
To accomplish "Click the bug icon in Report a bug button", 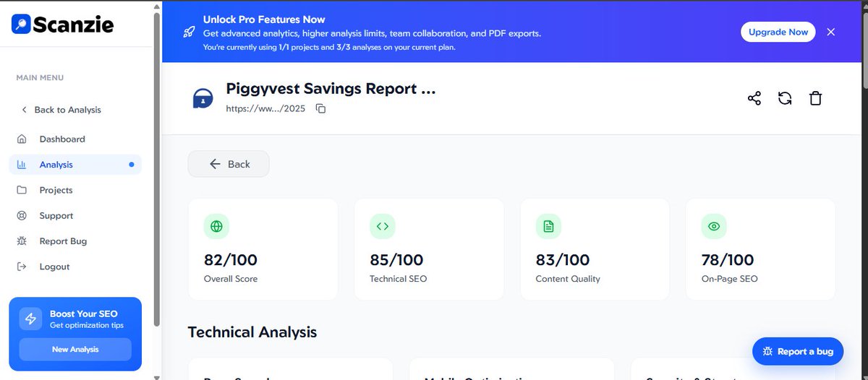I will [767, 351].
